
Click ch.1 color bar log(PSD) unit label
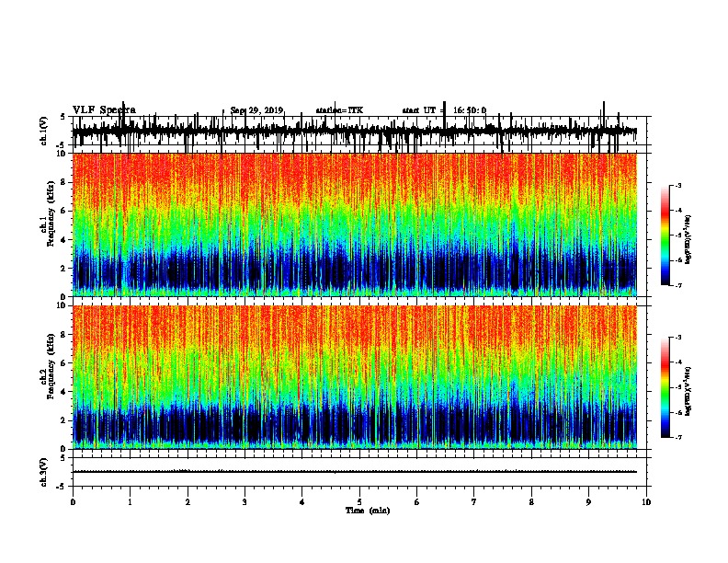pyautogui.click(x=688, y=239)
